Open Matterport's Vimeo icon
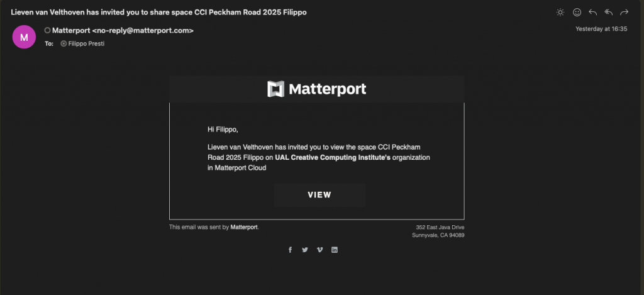644x295 pixels. [x=319, y=250]
